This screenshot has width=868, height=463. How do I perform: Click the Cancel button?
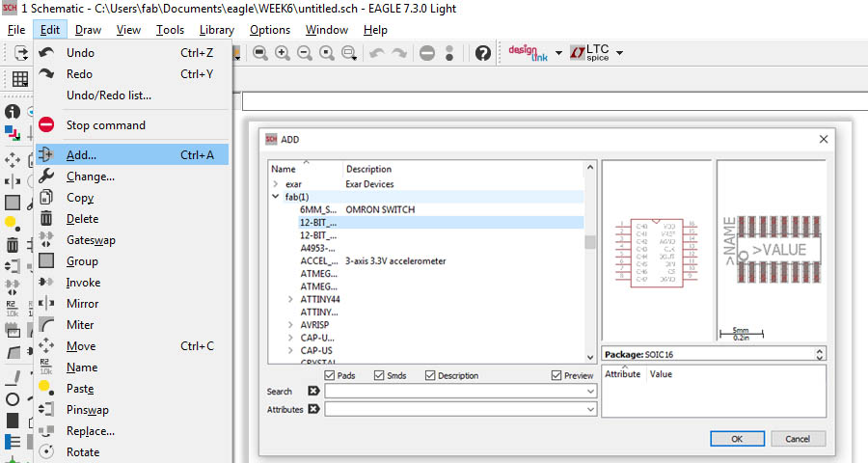[x=798, y=439]
